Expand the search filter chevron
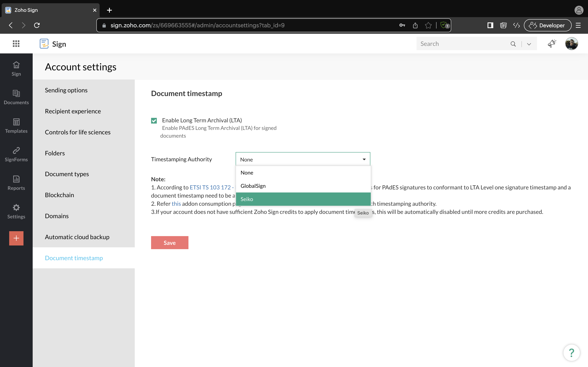Viewport: 588px width, 367px height. pyautogui.click(x=529, y=44)
